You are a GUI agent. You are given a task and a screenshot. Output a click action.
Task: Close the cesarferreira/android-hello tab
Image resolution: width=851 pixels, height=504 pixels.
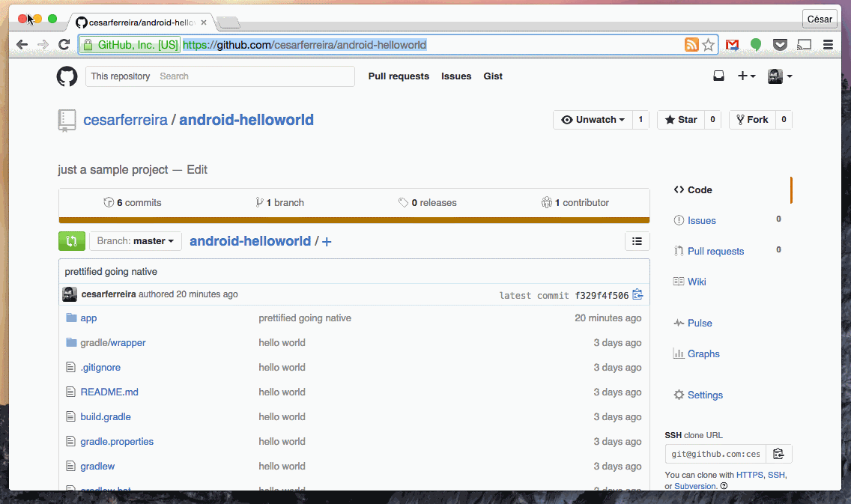click(x=204, y=22)
